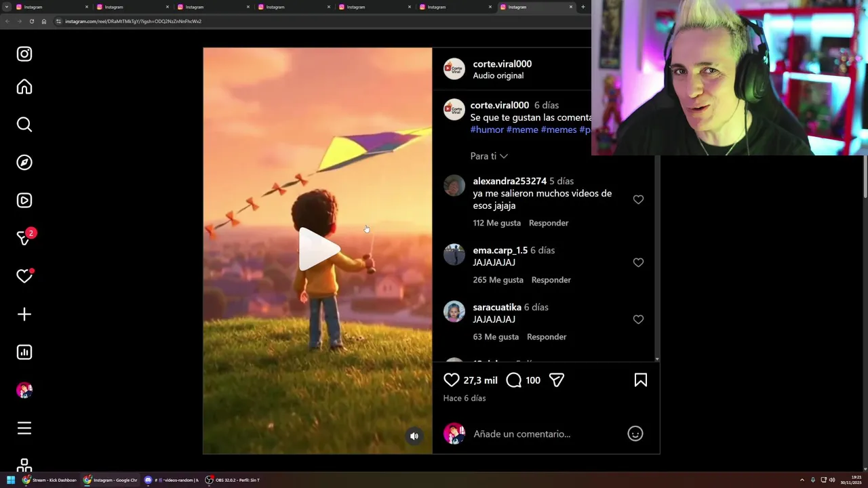This screenshot has height=488, width=868.
Task: Open the Windows Start menu
Action: click(10, 480)
